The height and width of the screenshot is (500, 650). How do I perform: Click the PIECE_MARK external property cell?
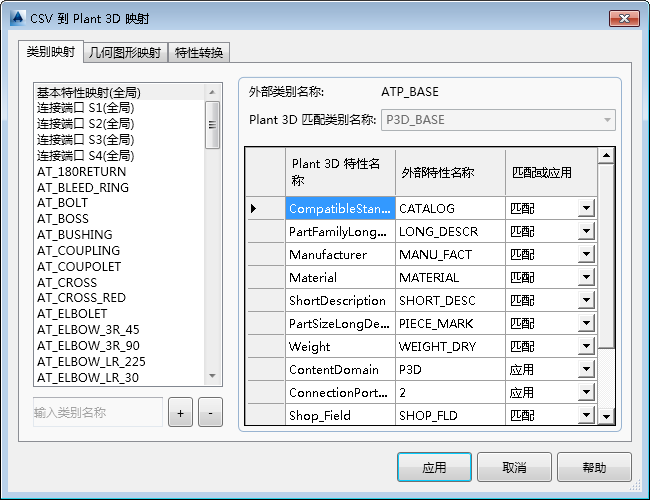[450, 323]
